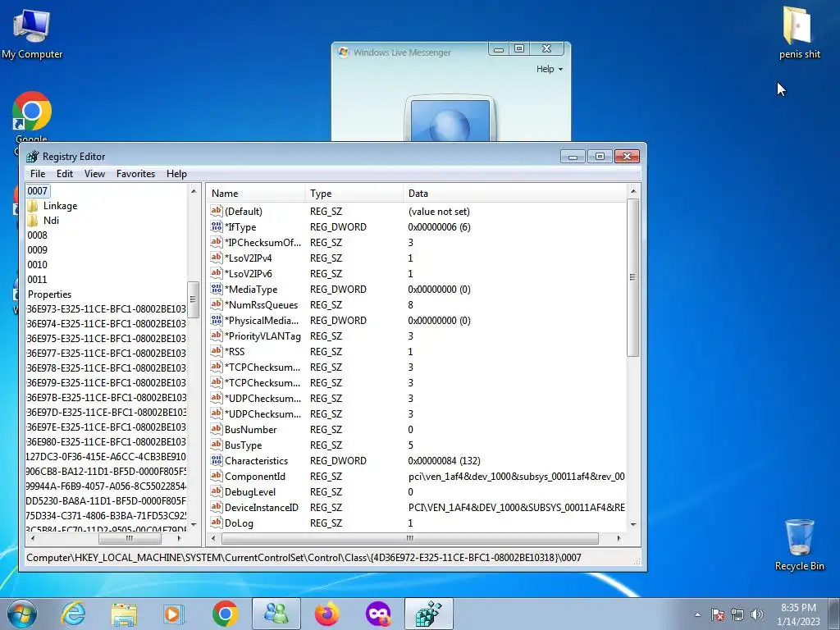
Task: Switch to Windows Live Messenger taskbar button
Action: [x=276, y=614]
